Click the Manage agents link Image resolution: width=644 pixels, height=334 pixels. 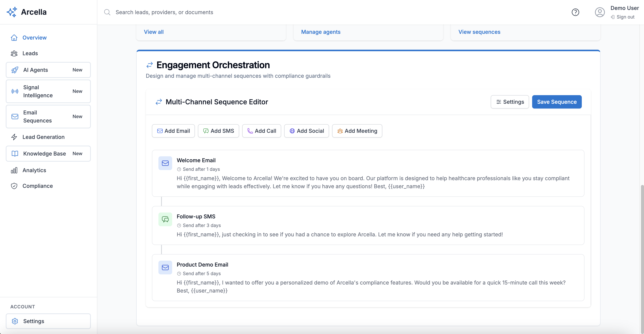click(320, 32)
